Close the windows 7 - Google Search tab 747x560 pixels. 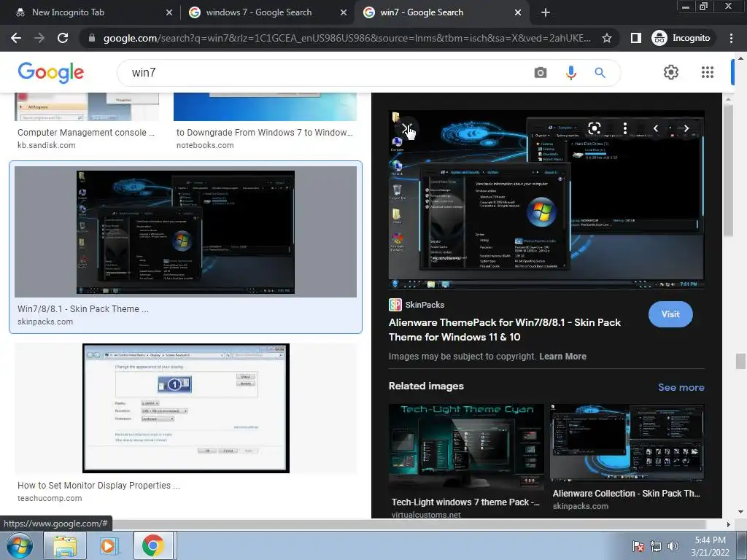344,12
